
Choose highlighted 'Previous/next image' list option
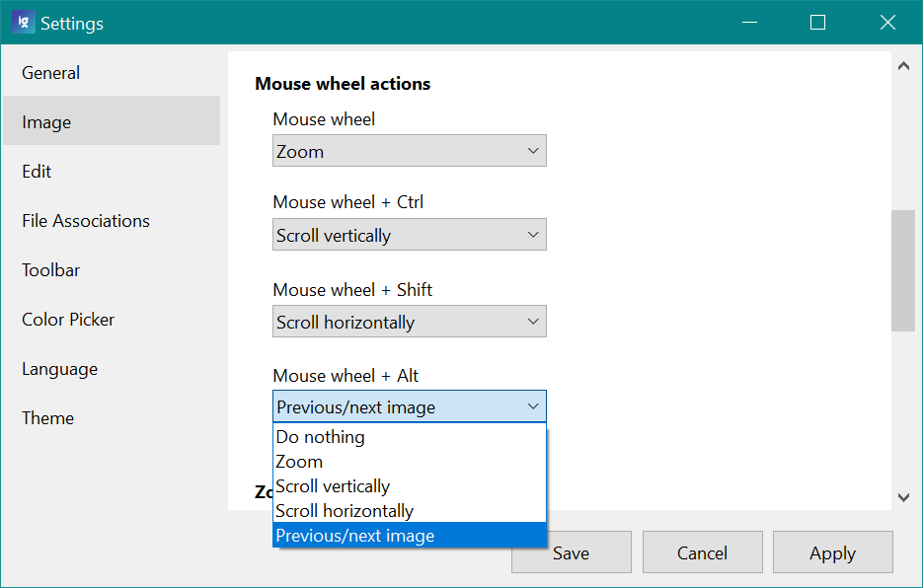point(355,536)
